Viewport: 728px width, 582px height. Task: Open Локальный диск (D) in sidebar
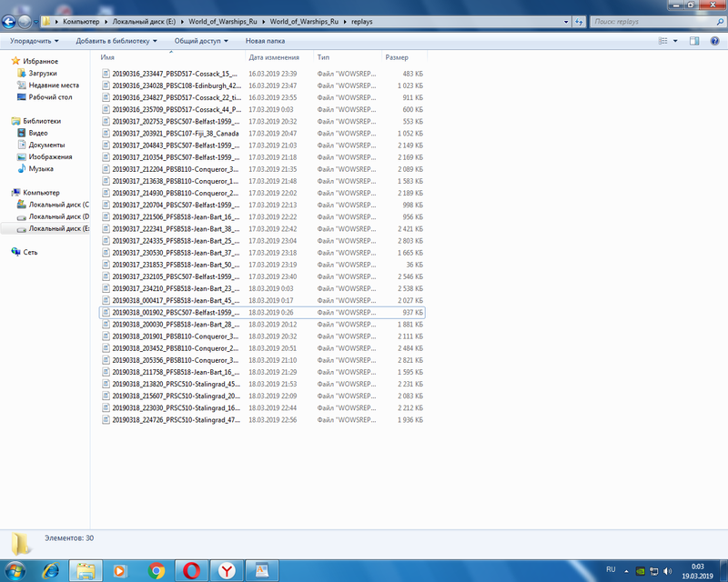[x=54, y=216]
